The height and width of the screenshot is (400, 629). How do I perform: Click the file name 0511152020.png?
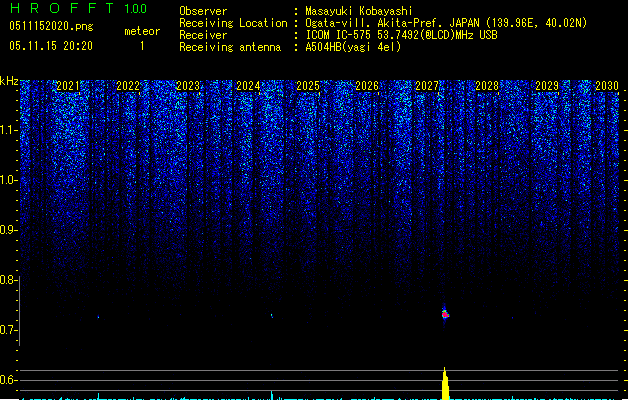click(x=50, y=27)
